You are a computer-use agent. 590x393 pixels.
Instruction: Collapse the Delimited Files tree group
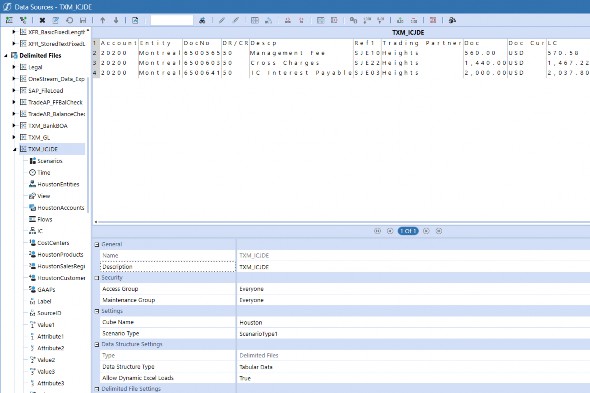point(6,56)
